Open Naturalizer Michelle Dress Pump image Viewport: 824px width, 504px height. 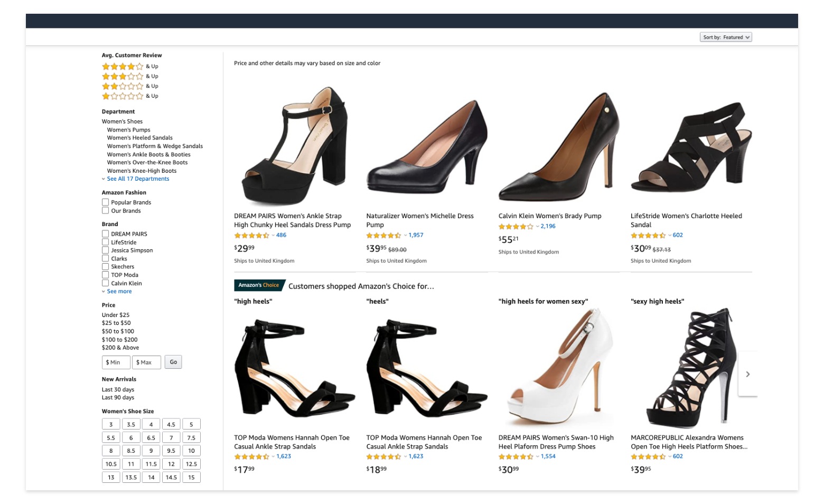(x=427, y=146)
